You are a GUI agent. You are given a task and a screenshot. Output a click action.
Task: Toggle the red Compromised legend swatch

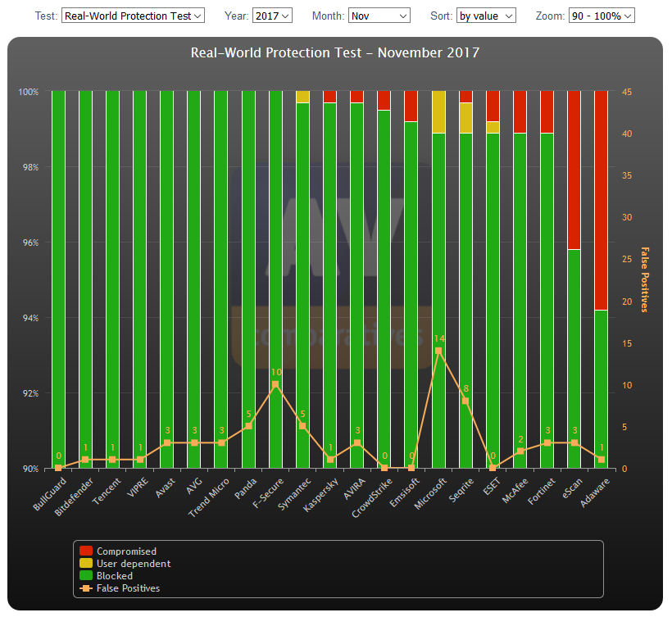(86, 551)
